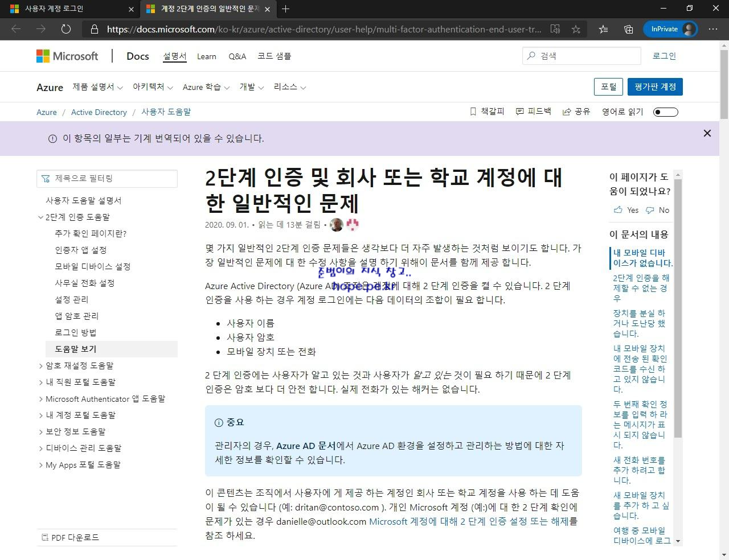Click the Microsoft logo
This screenshot has height=560, width=729.
(67, 56)
